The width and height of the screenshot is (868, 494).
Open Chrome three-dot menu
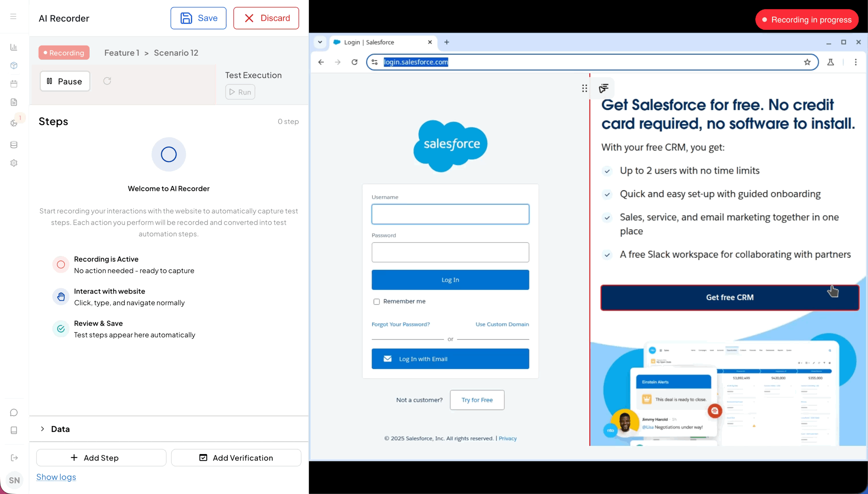coord(856,62)
